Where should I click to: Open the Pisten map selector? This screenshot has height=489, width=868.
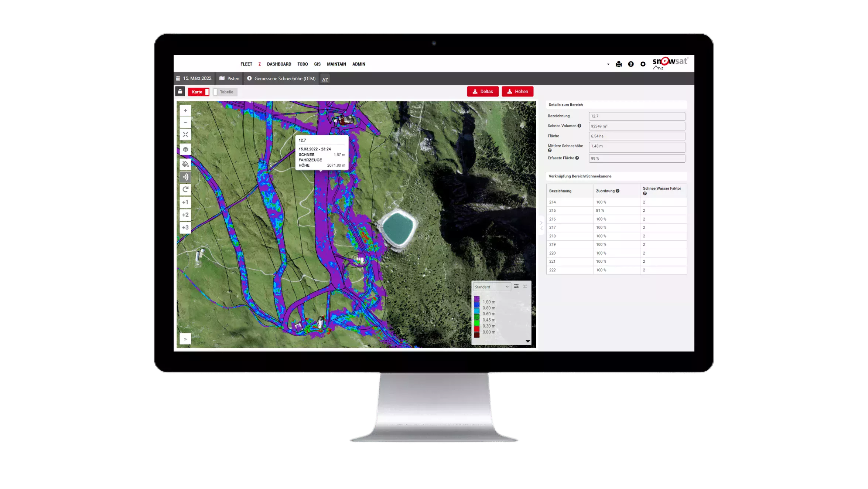(229, 78)
